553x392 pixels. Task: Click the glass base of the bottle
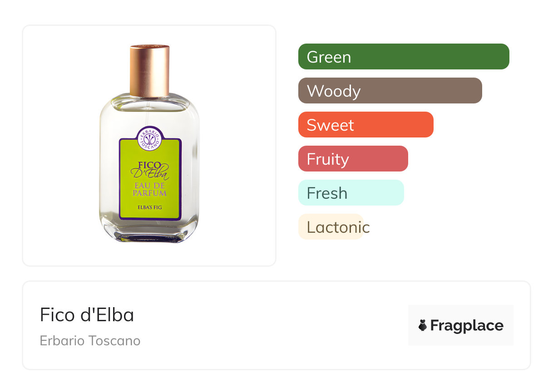coord(149,234)
